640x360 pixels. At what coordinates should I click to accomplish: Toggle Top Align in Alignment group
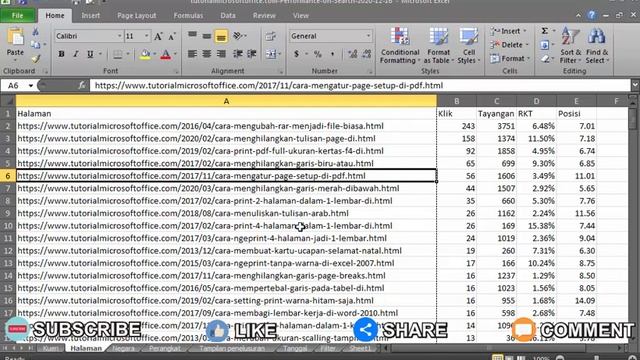(x=192, y=36)
